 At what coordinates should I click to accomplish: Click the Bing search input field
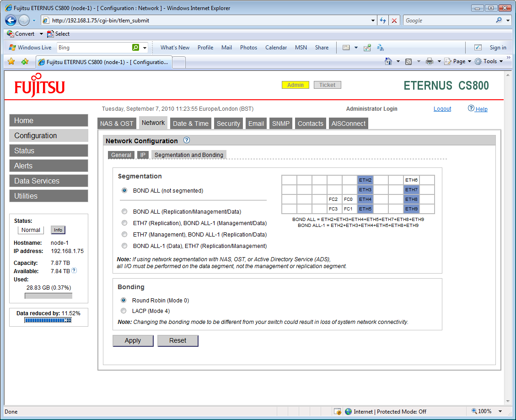(x=94, y=48)
